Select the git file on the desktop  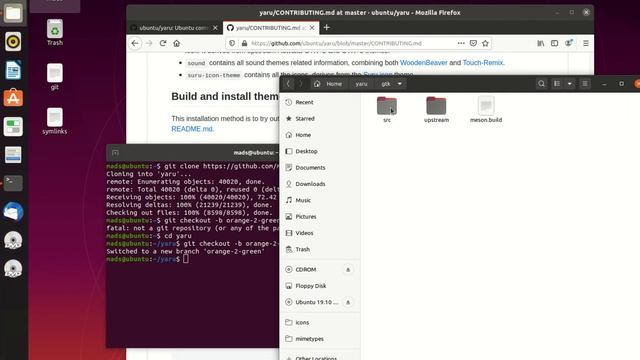55,77
